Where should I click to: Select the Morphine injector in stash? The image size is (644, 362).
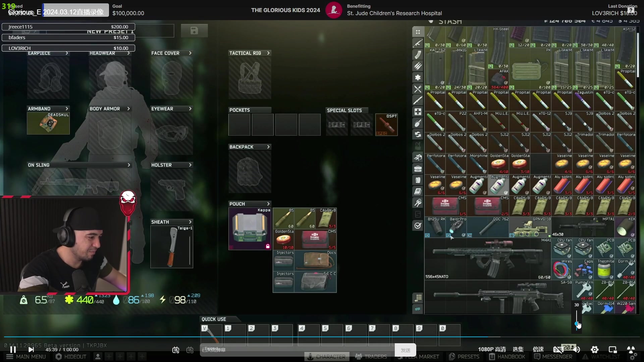click(x=478, y=164)
